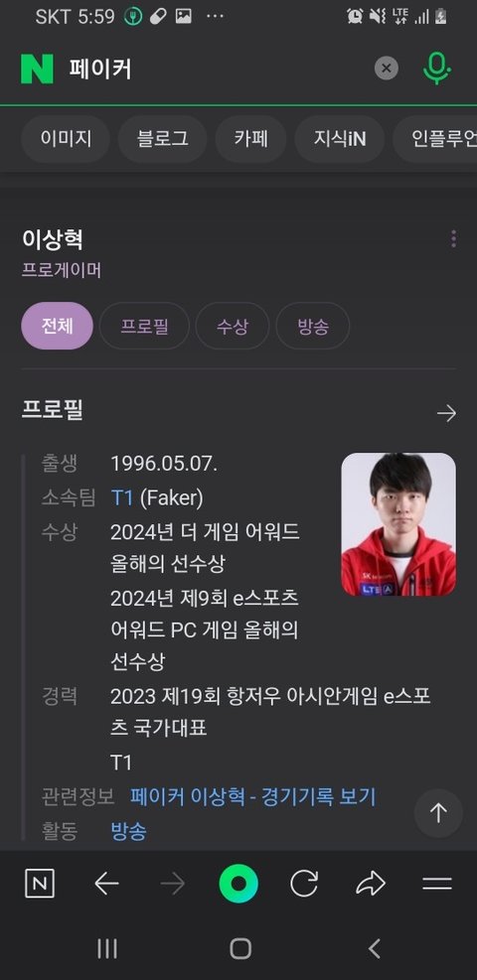The image size is (477, 980).
Task: Open 페이커 이상혁 경기기록 보기 link
Action: click(x=253, y=796)
